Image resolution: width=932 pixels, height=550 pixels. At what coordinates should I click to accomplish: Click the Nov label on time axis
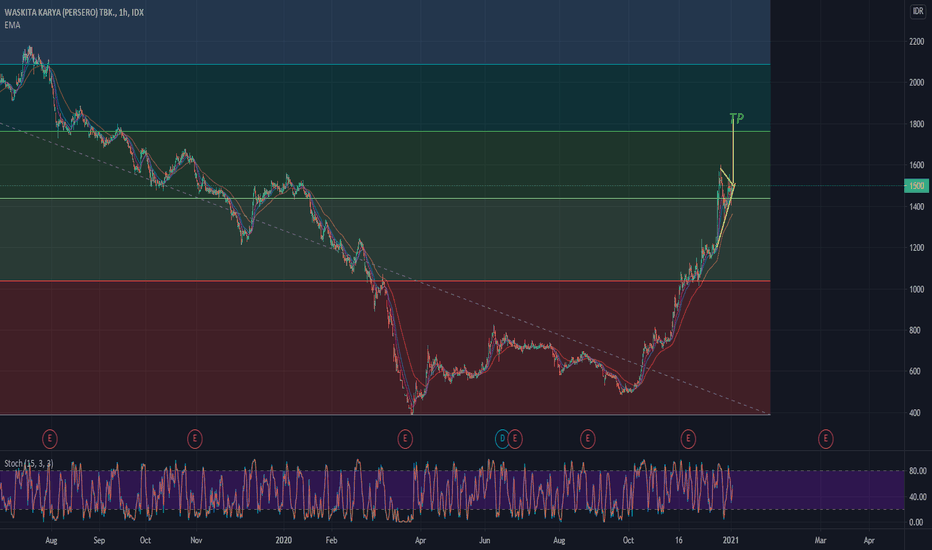click(196, 540)
